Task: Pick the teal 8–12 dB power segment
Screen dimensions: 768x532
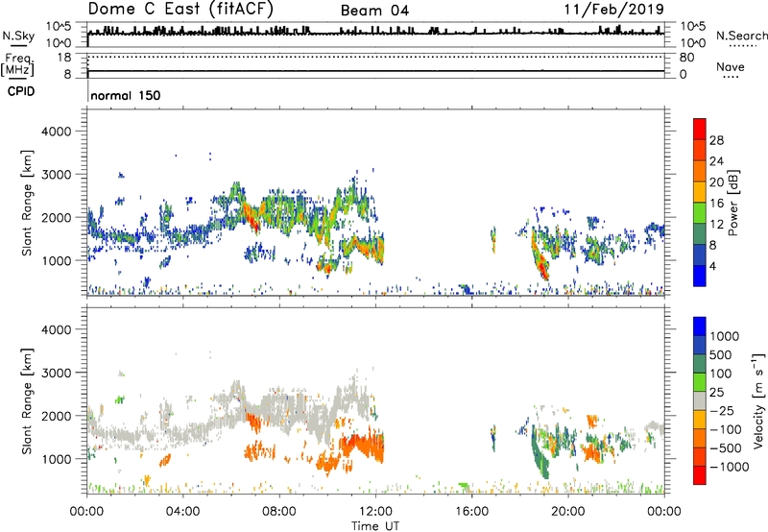Action: tap(700, 234)
